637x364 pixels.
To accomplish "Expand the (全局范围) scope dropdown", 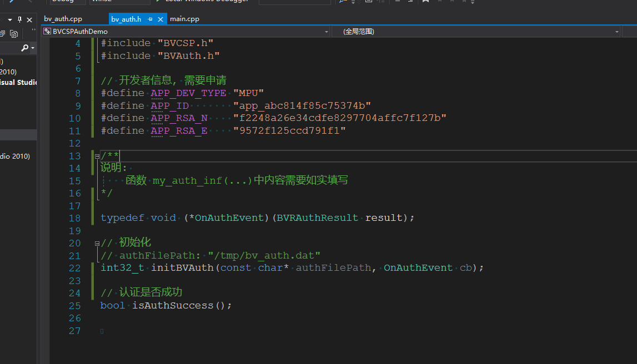I will pyautogui.click(x=617, y=32).
